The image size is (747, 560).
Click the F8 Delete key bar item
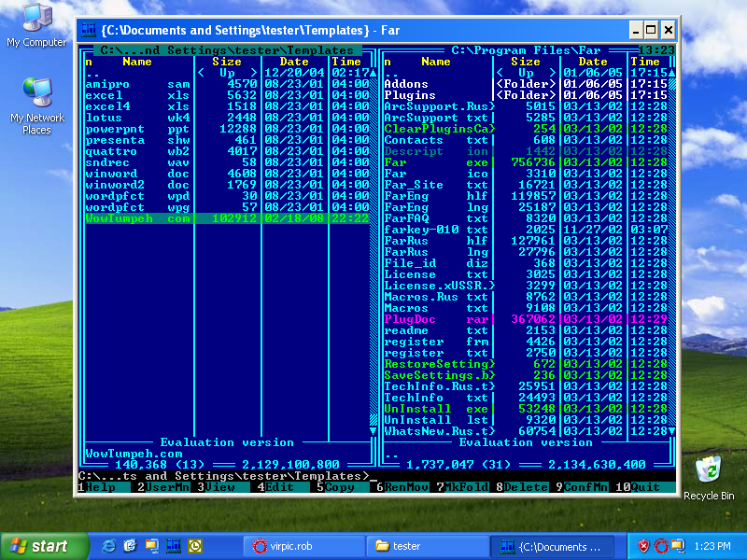(x=522, y=487)
